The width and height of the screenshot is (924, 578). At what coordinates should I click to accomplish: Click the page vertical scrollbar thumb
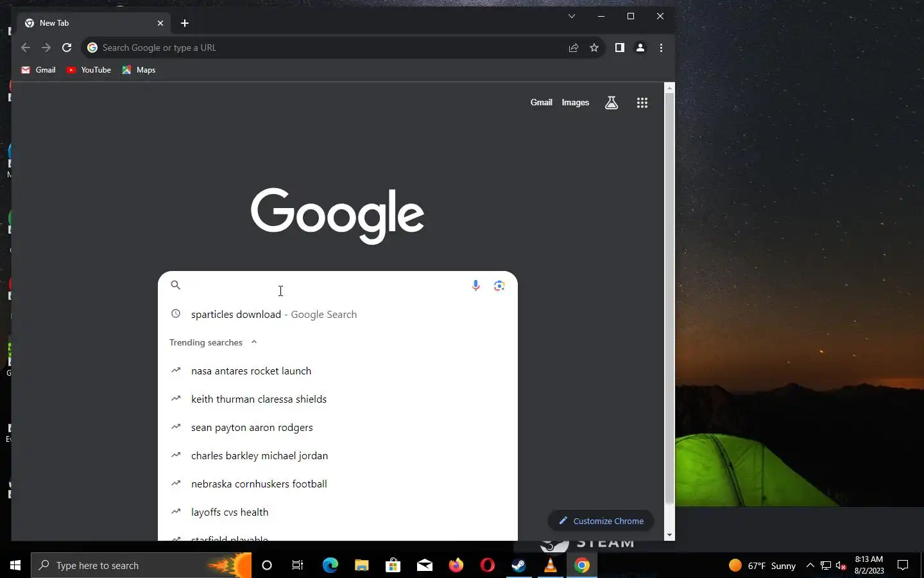pyautogui.click(x=669, y=297)
